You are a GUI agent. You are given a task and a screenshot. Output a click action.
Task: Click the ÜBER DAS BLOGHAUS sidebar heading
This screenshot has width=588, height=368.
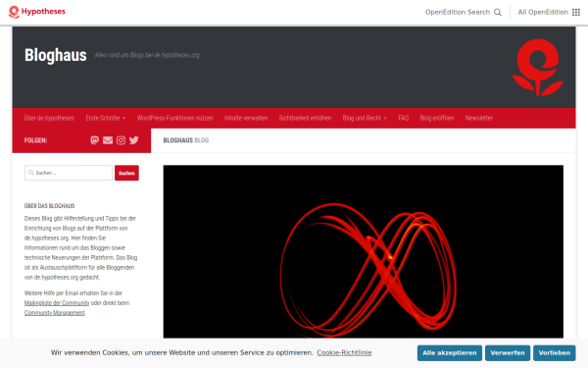50,206
